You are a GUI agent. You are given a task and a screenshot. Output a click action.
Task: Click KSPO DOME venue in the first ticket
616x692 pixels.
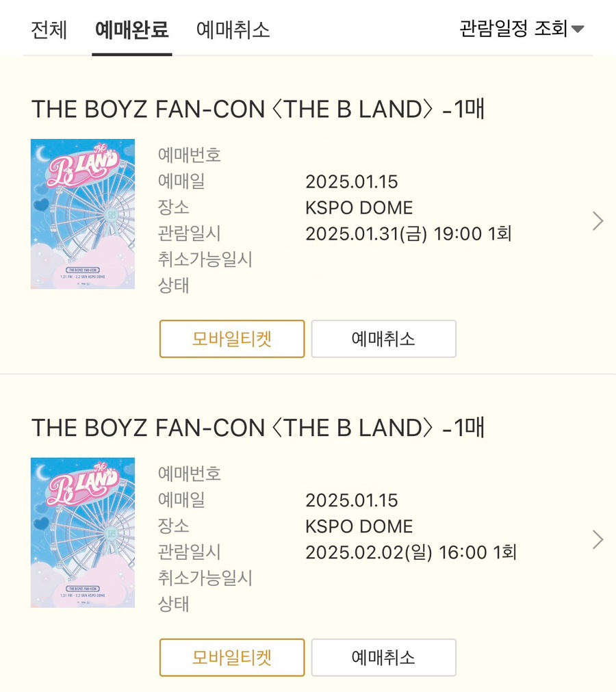[359, 208]
